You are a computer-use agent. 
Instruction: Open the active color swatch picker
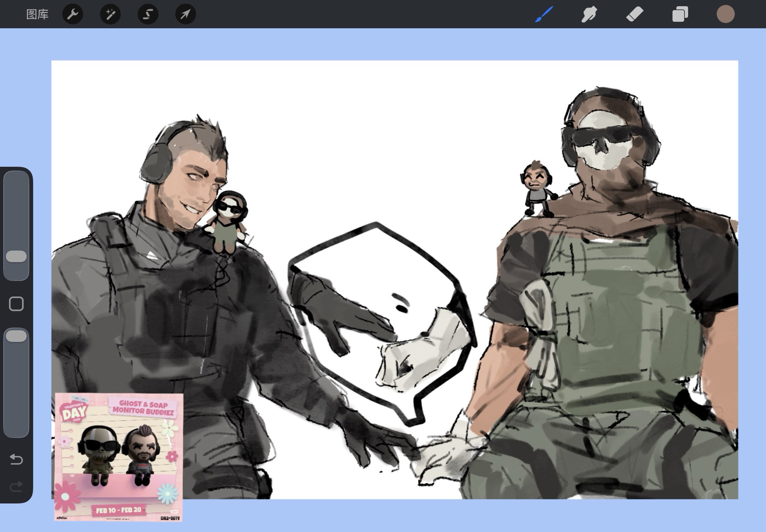(725, 15)
